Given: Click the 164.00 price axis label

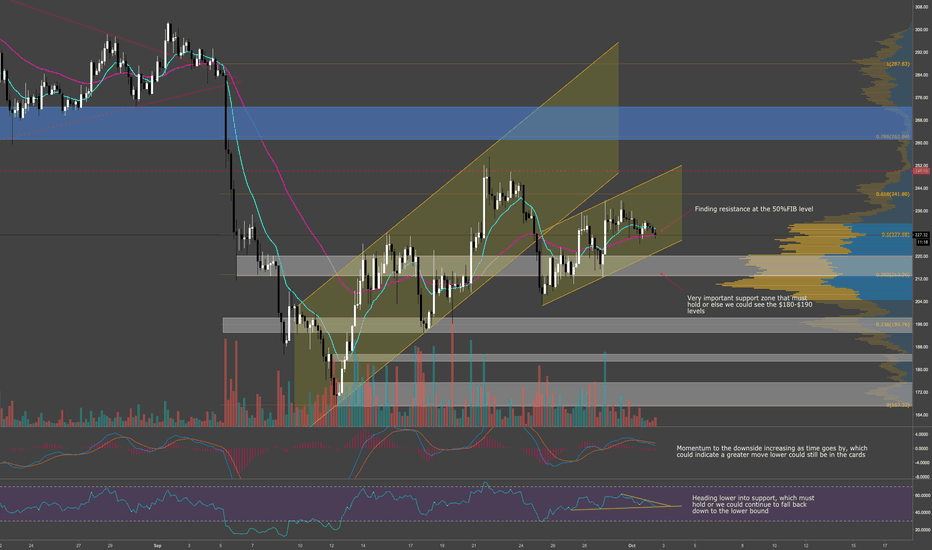Looking at the screenshot, I should point(922,414).
